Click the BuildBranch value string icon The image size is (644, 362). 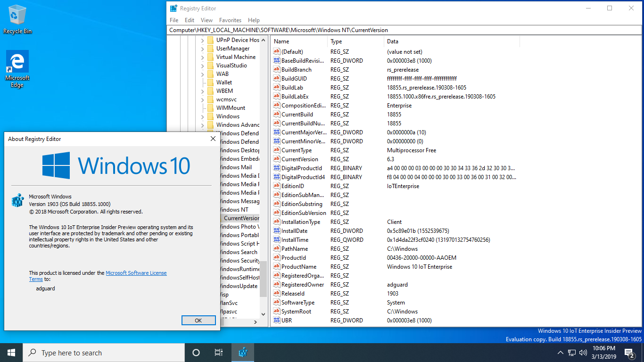tap(277, 70)
